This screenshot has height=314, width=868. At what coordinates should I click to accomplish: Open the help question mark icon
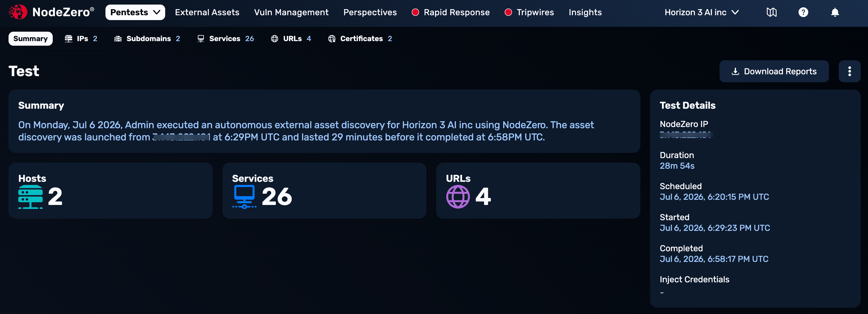[x=803, y=12]
